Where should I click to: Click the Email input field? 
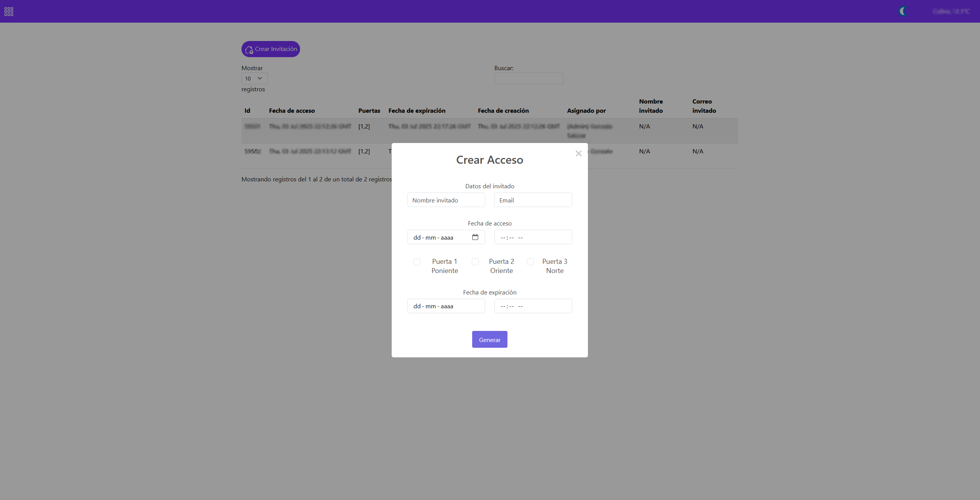point(533,200)
